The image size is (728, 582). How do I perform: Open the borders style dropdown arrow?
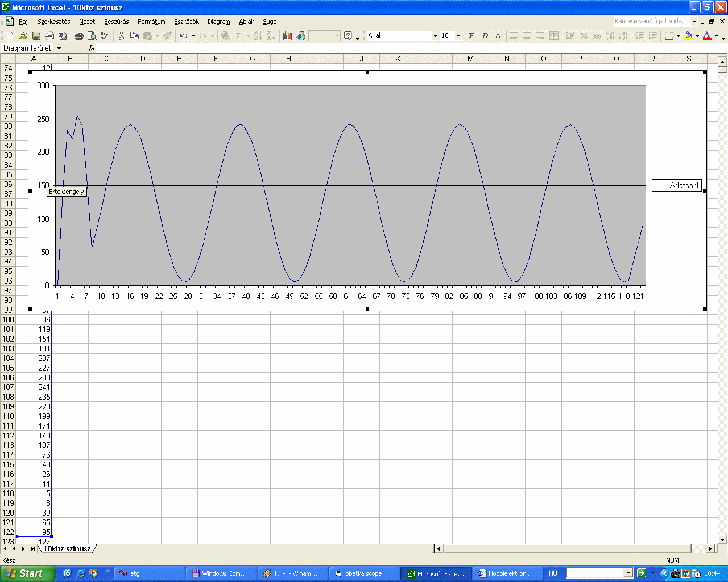pyautogui.click(x=678, y=36)
